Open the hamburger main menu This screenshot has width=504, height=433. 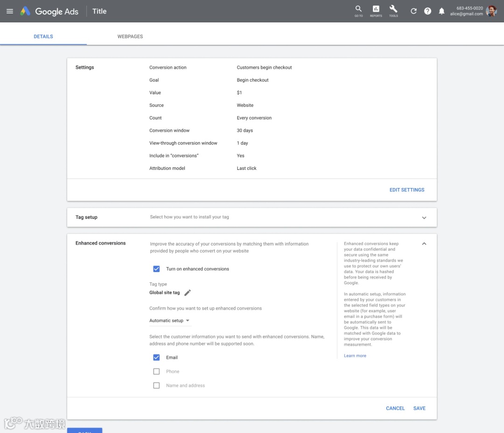point(10,11)
